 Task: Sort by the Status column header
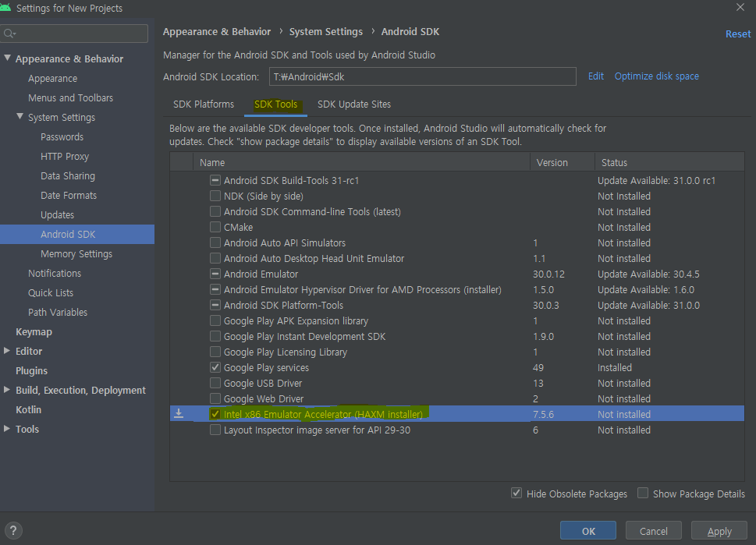click(669, 162)
